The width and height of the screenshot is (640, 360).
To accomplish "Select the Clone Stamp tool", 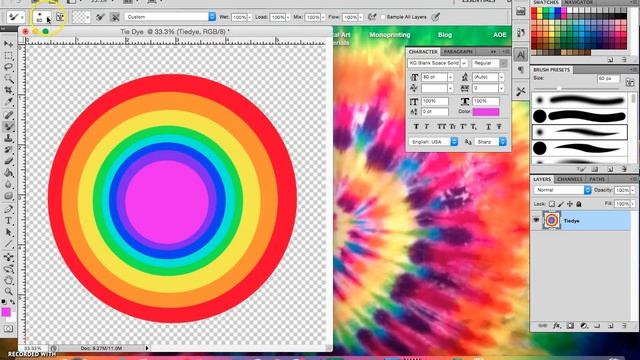I will tap(8, 138).
